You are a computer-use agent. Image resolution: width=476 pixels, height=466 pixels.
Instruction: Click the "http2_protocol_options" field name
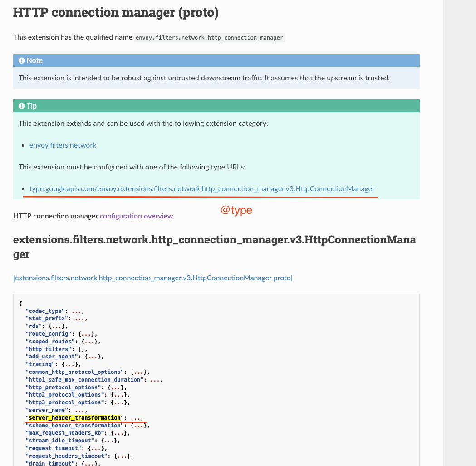pos(65,395)
